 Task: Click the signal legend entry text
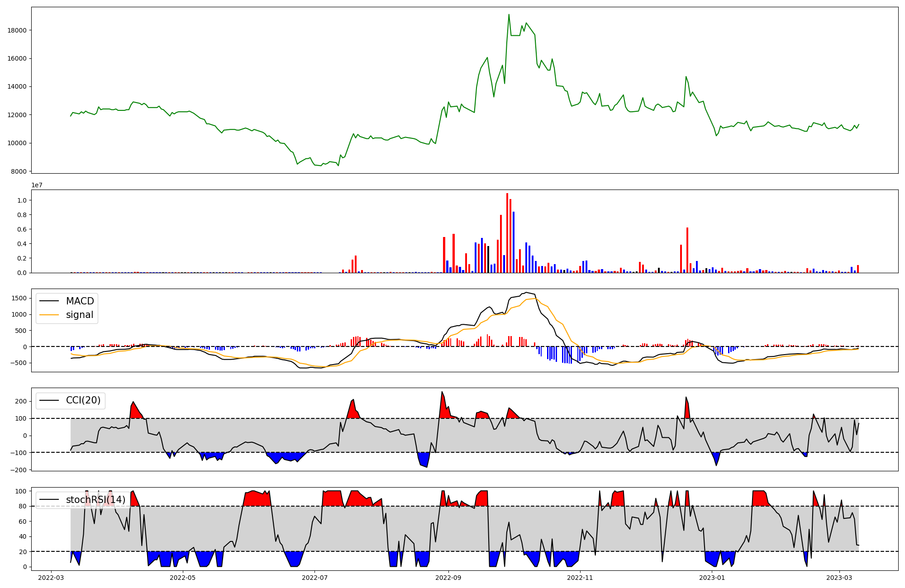(79, 315)
